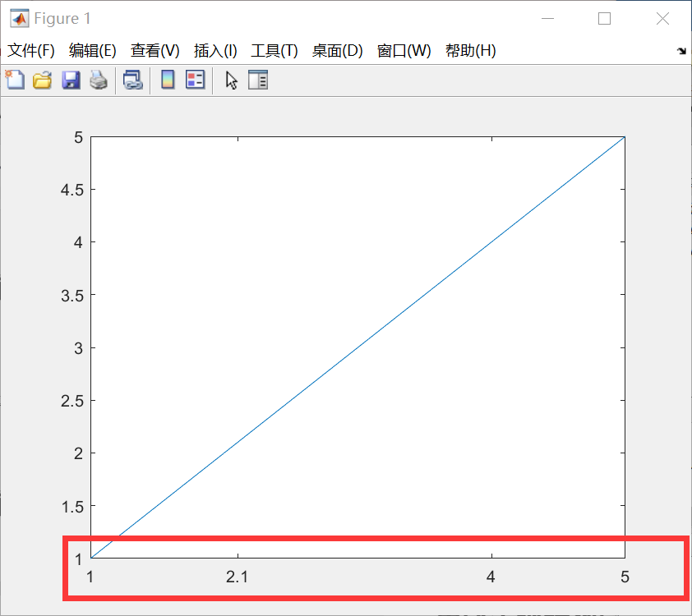Print the figure
This screenshot has height=616, width=692.
tap(98, 80)
